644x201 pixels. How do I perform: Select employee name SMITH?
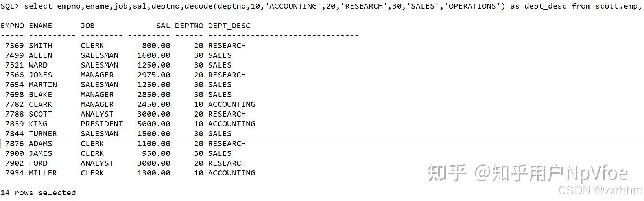(x=40, y=46)
